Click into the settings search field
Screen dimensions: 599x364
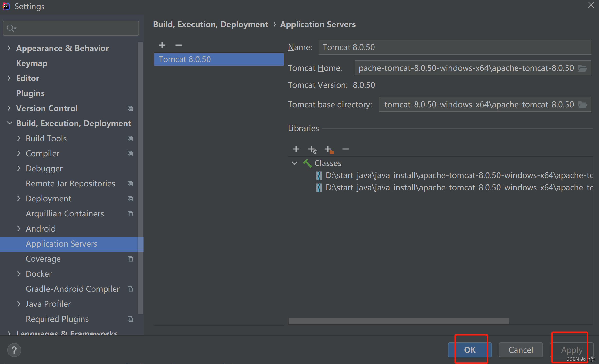pyautogui.click(x=71, y=28)
